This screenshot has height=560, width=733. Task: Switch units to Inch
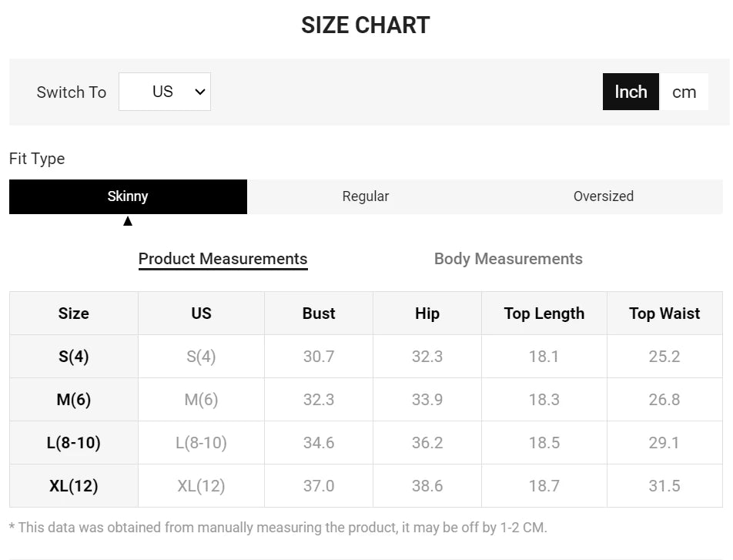[x=631, y=92]
